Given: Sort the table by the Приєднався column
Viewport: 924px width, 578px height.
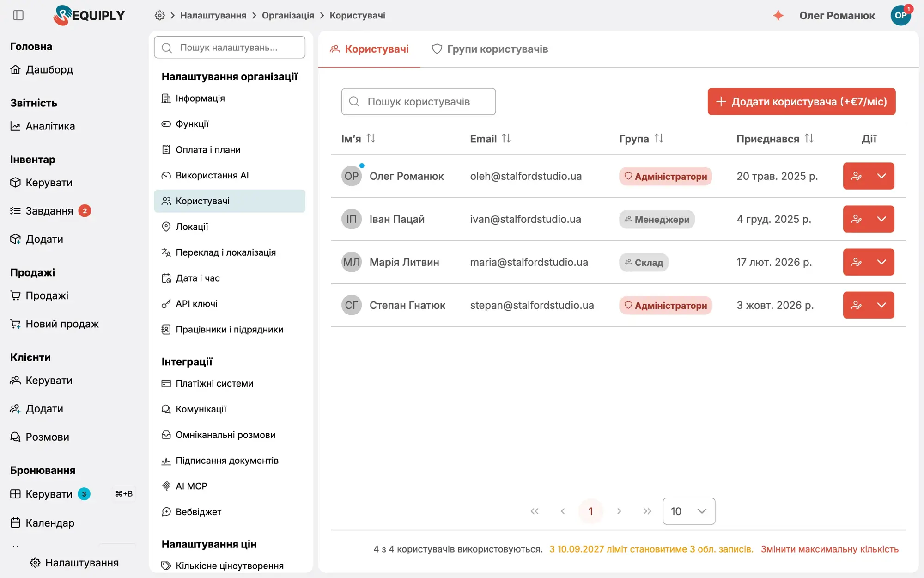Looking at the screenshot, I should point(808,138).
